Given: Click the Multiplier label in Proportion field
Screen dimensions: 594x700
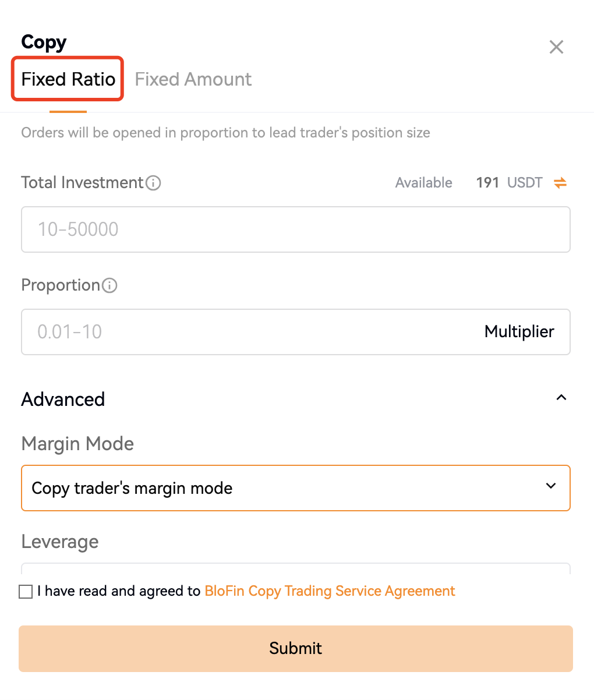Looking at the screenshot, I should click(x=519, y=332).
